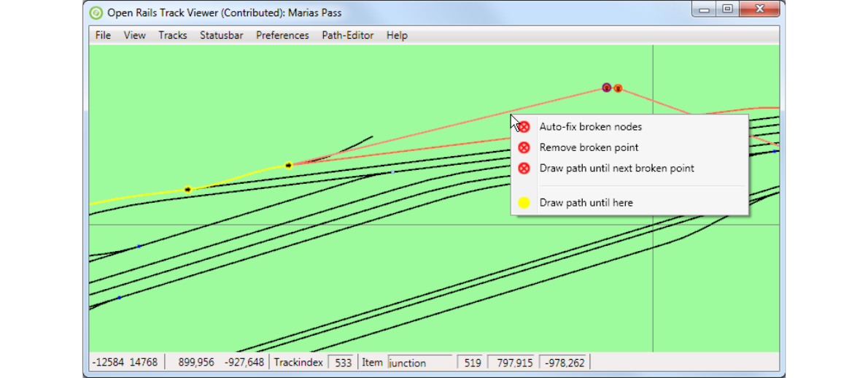Click the tile coordinates -12584 14768
Image resolution: width=868 pixels, height=378 pixels.
pos(125,363)
